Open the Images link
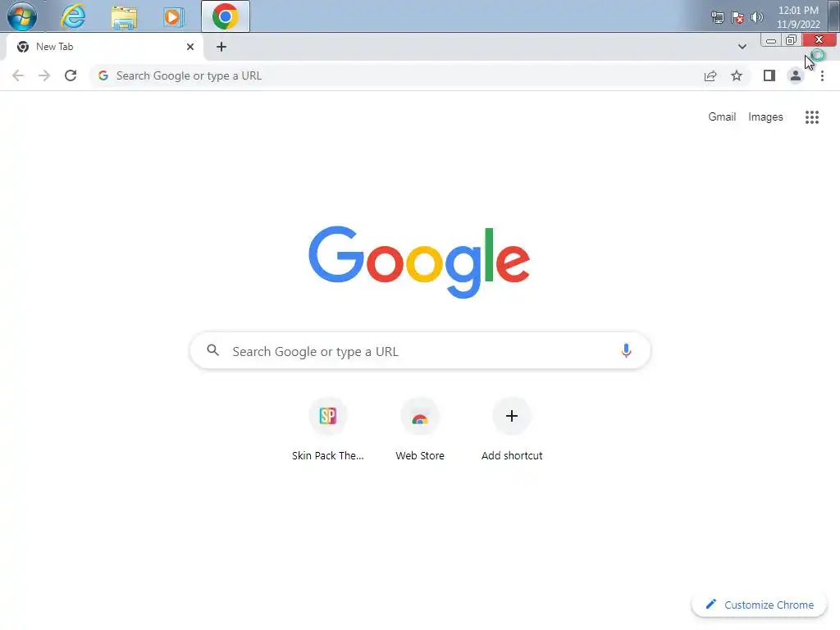 coord(765,116)
